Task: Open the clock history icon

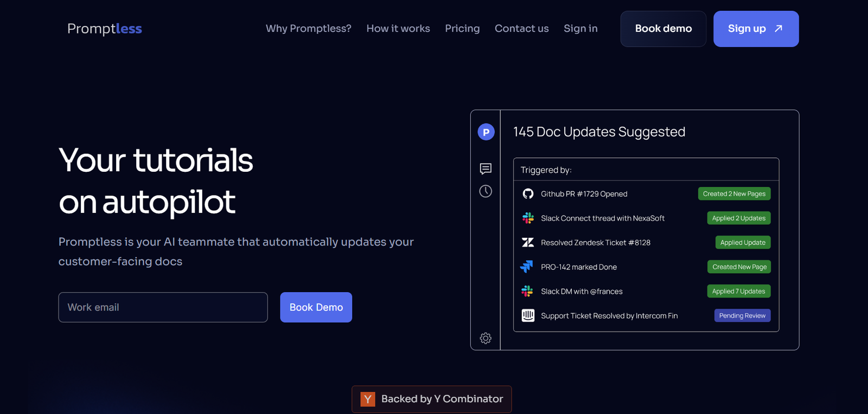Action: pos(486,191)
